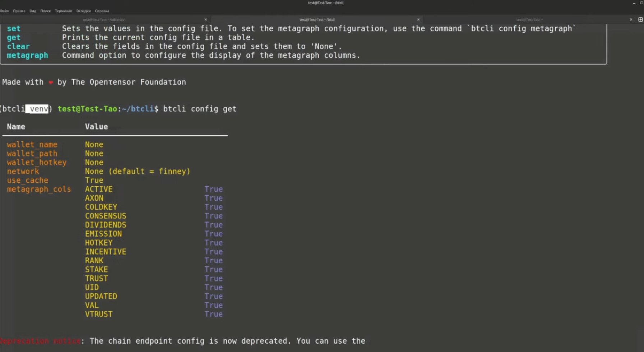This screenshot has width=644, height=352.
Task: Click the 'metagraph' command in help list
Action: (27, 55)
